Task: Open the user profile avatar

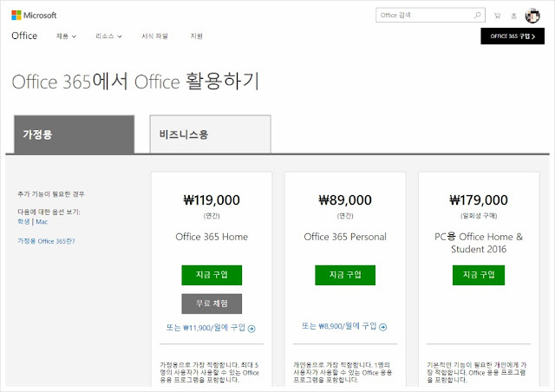Action: [532, 16]
